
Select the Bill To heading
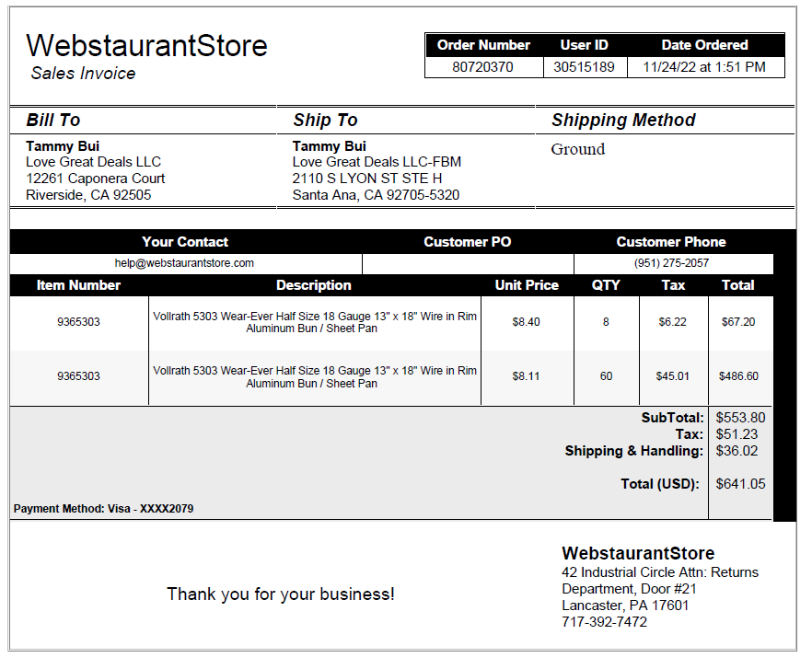(x=53, y=121)
